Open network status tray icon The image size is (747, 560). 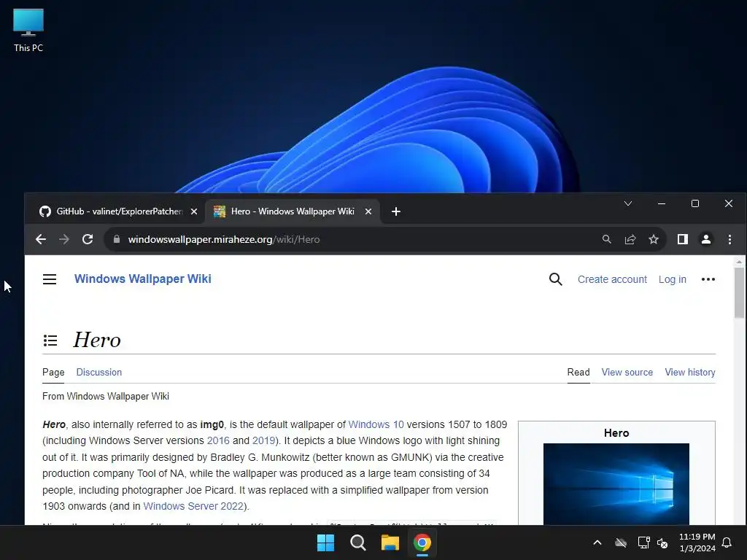pos(643,542)
